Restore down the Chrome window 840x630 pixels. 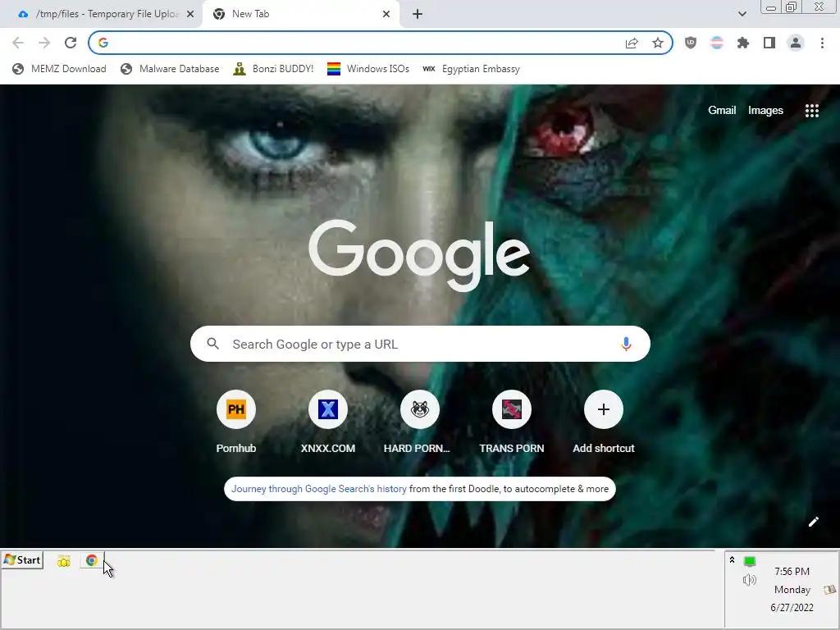pos(791,7)
